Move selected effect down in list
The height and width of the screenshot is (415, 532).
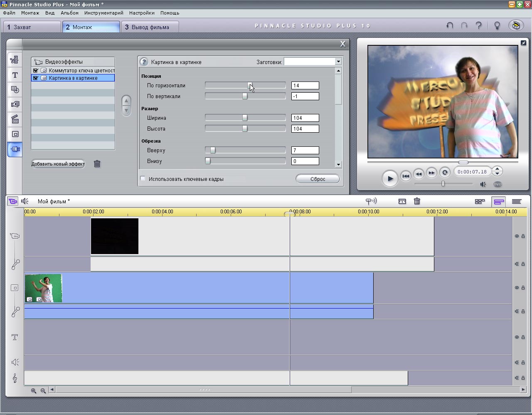point(126,110)
